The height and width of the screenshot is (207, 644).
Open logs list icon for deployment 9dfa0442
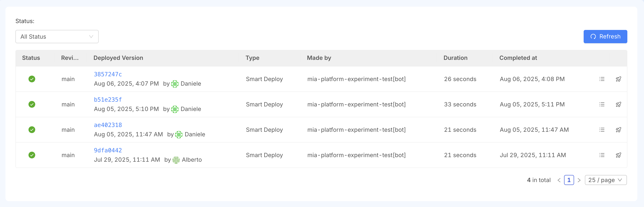click(602, 155)
